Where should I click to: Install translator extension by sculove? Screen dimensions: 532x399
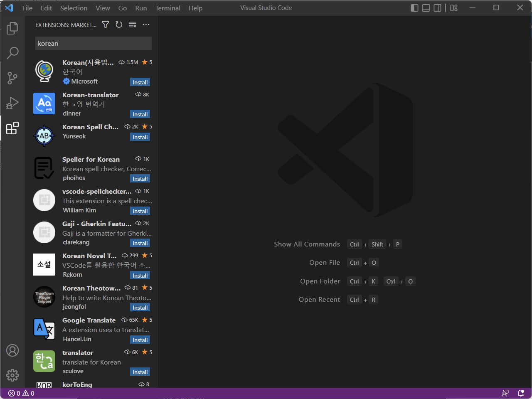pos(140,372)
